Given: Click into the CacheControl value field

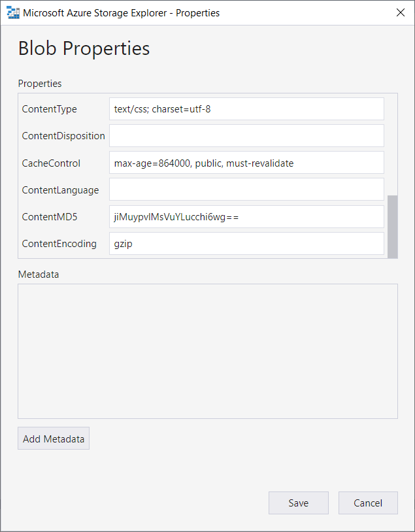Looking at the screenshot, I should (x=246, y=163).
